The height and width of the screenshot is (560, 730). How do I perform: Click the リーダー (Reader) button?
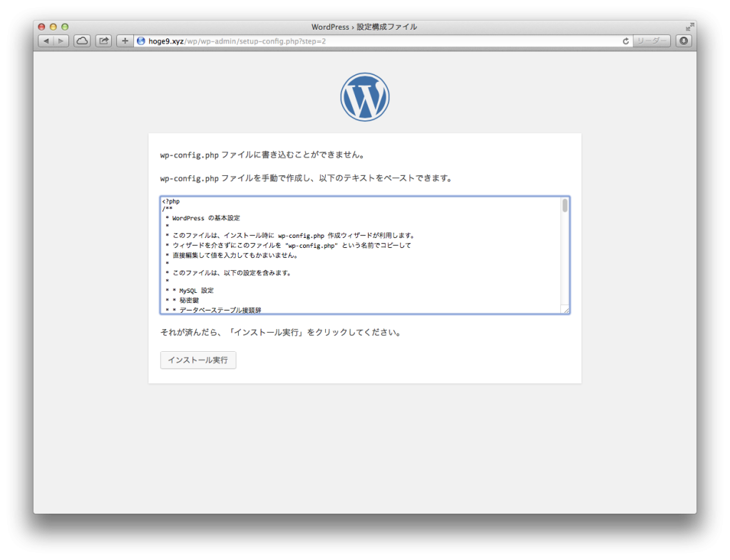652,41
